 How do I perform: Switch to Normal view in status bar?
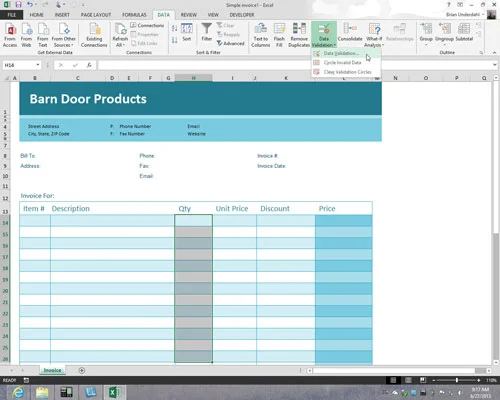[x=393, y=380]
